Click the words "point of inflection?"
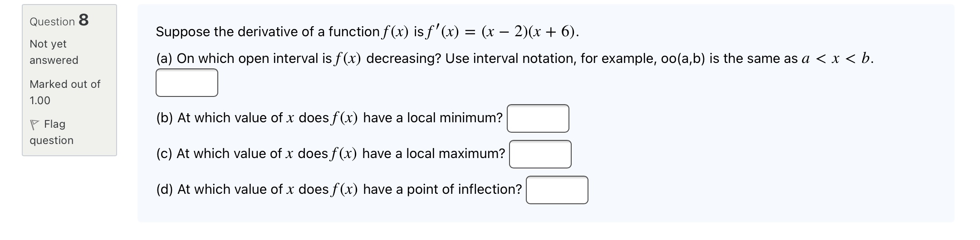The width and height of the screenshot is (980, 240). (x=464, y=189)
